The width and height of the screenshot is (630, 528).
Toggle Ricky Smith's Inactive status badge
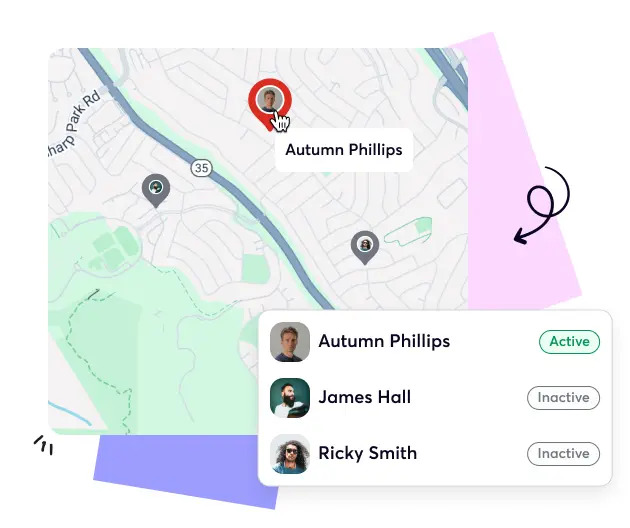(x=563, y=454)
